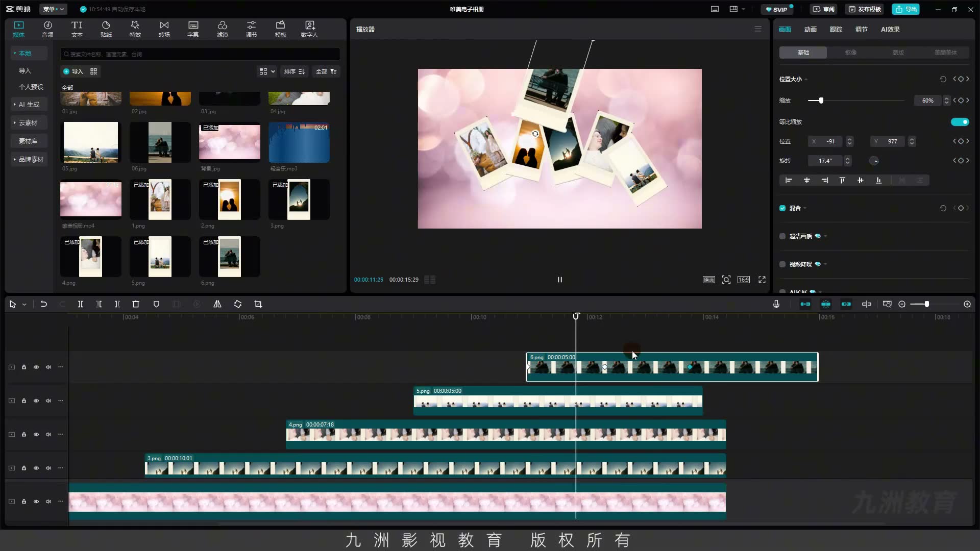Select the 滤镜 filters icon
This screenshot has width=980, height=551.
[x=222, y=29]
